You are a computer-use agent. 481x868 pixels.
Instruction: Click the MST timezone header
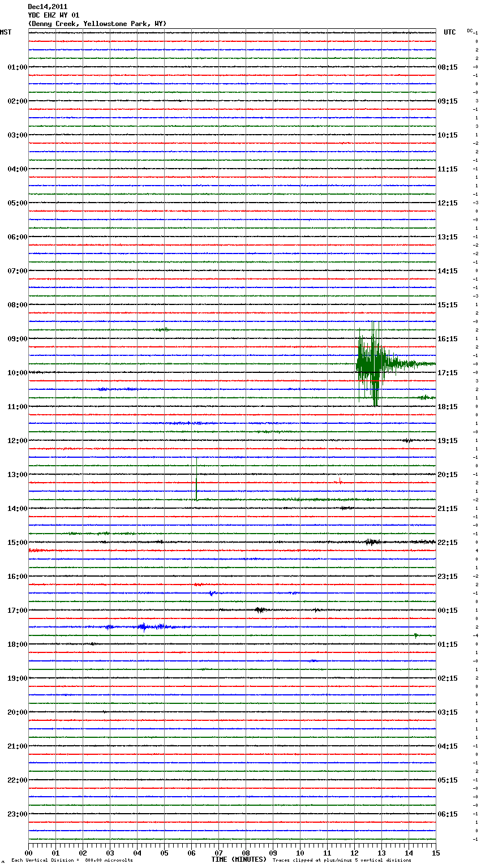tap(6, 32)
